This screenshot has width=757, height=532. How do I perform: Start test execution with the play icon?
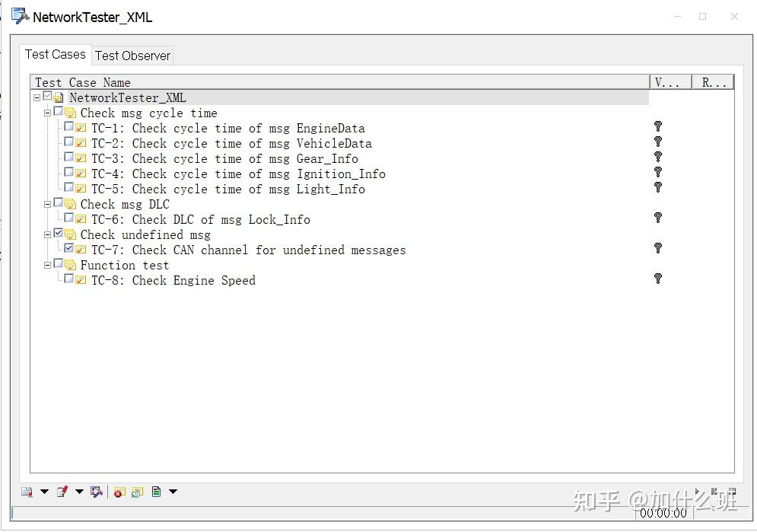pyautogui.click(x=697, y=492)
